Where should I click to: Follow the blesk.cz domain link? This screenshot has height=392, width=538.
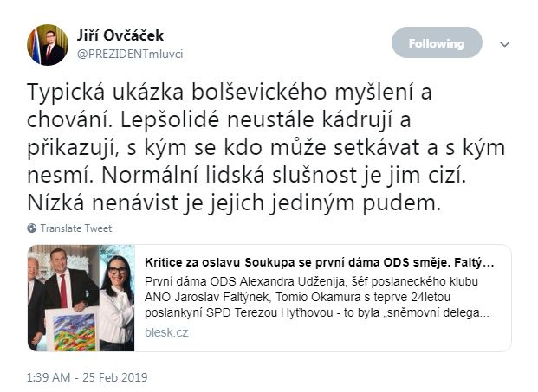166,332
